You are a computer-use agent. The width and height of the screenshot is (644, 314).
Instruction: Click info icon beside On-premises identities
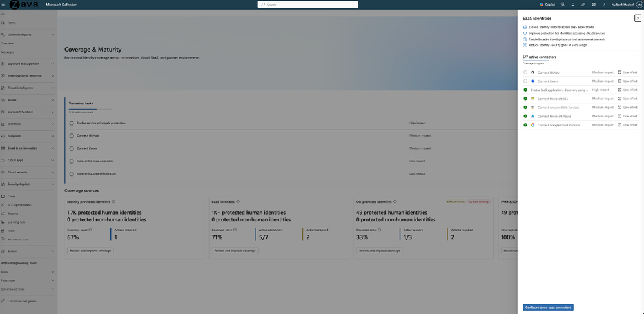(395, 202)
